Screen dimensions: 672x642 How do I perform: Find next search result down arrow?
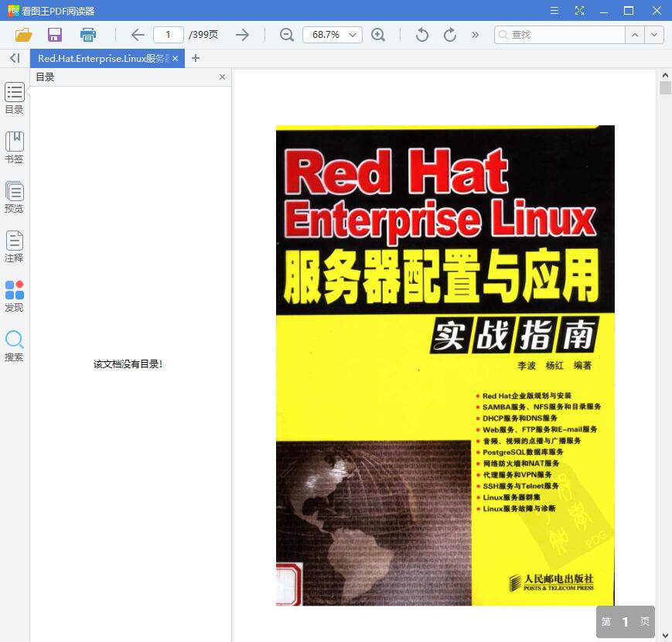coord(654,35)
